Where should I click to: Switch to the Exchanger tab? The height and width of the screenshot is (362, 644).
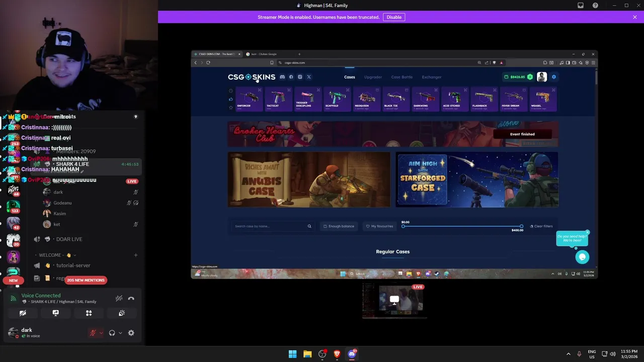[x=431, y=77]
